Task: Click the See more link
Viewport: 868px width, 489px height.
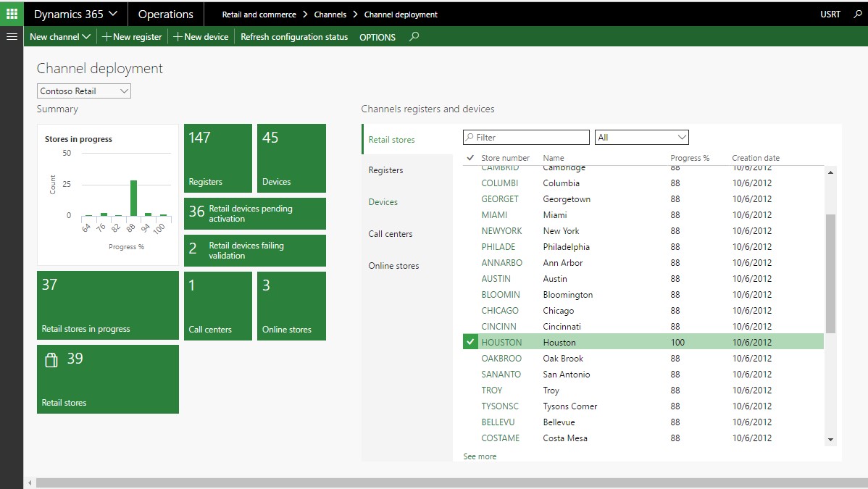Action: coord(480,456)
